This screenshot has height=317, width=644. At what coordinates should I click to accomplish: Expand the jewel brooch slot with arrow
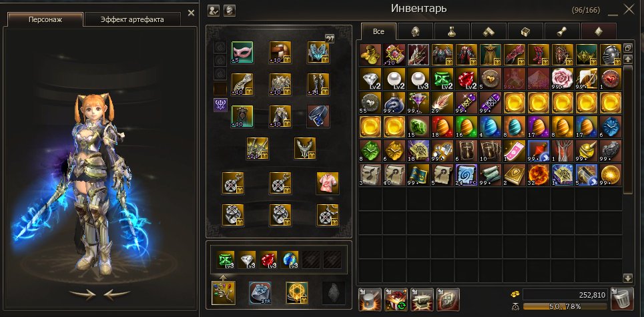coord(224,293)
